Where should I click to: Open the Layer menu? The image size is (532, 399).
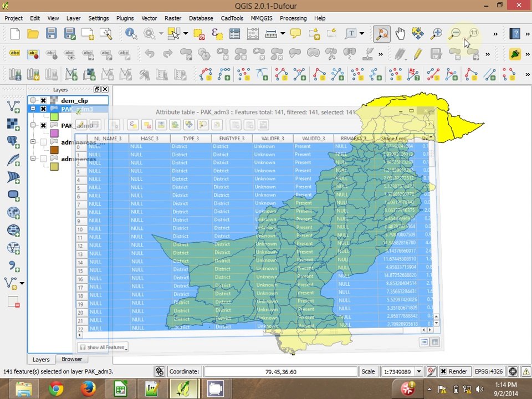73,18
